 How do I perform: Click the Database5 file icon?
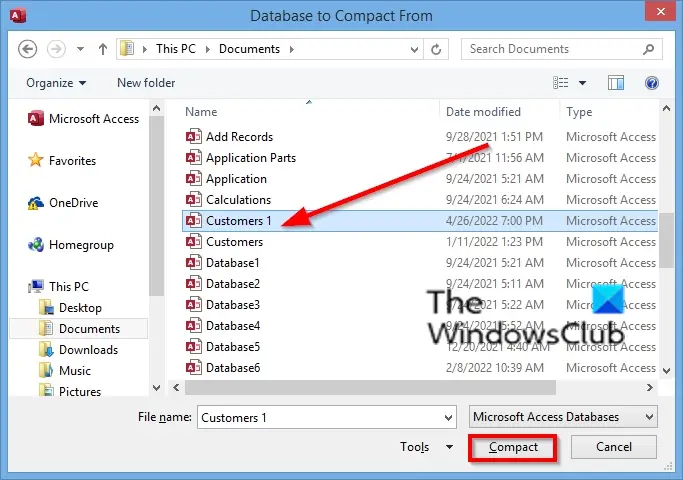(194, 347)
